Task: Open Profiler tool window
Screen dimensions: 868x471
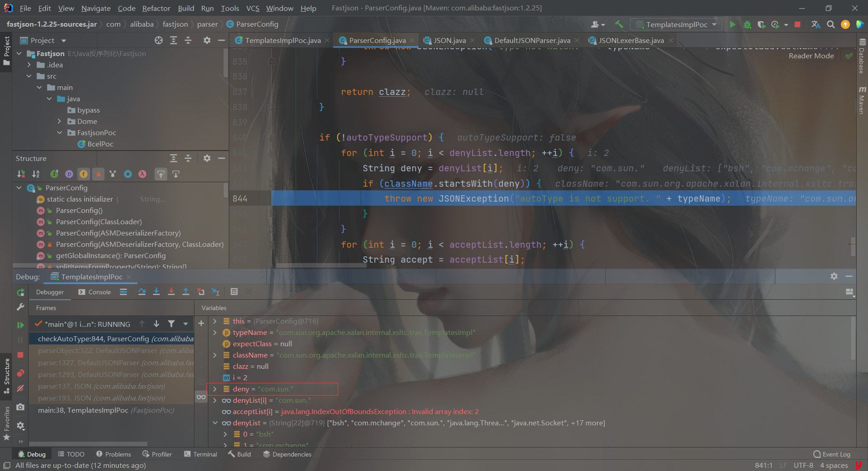Action: click(157, 454)
